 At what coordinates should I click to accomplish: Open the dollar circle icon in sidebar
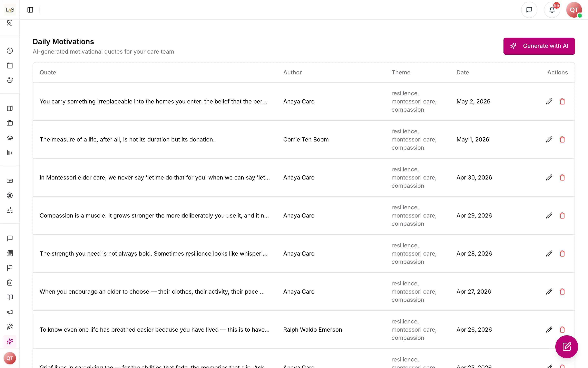click(x=10, y=195)
